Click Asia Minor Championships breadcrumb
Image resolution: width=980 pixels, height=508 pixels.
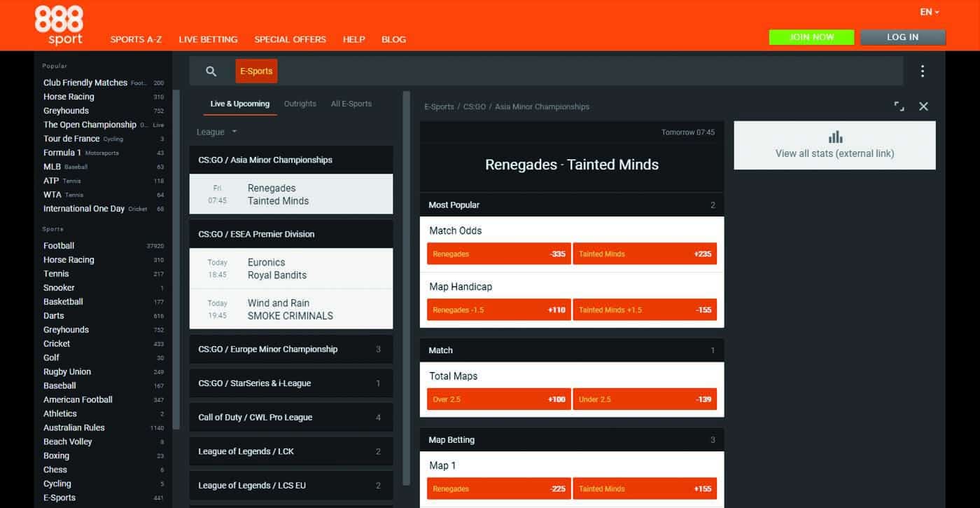(x=542, y=107)
